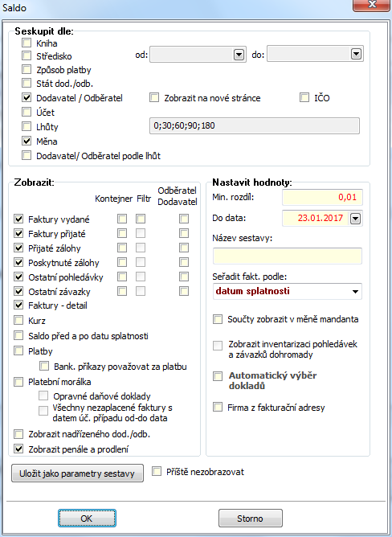Viewport: 392px width, 537px height.
Task: Check Odběratel/Dodavatel box for Ostatní závazky
Action: point(184,292)
